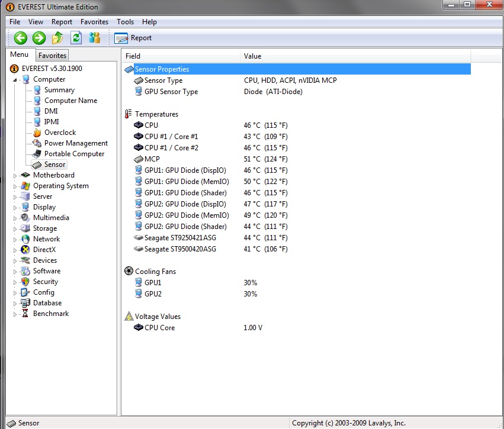Select the EVEREST v5.30.1900 root item
Screen dimensions: 504x429
click(52, 69)
